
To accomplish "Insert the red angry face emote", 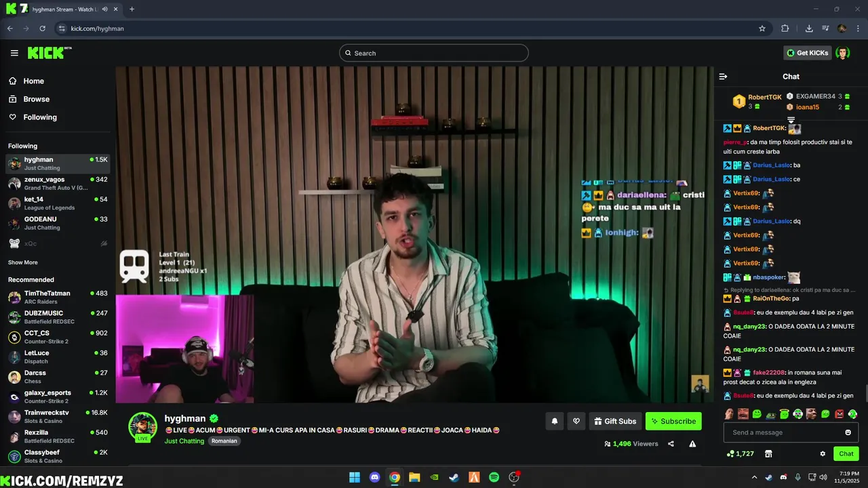I will coord(839,413).
